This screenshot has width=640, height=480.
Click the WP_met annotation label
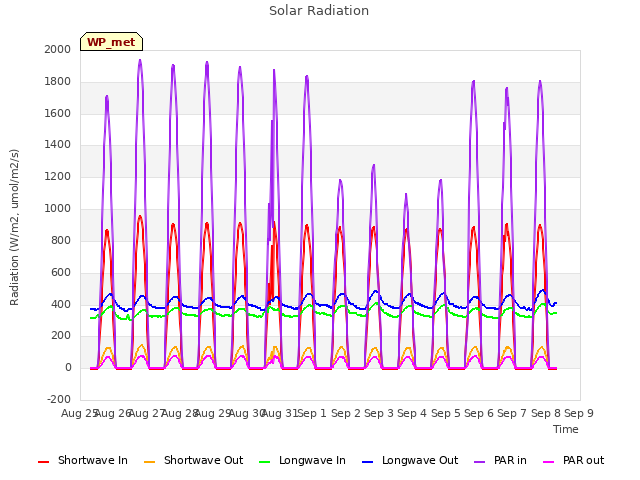(x=111, y=42)
